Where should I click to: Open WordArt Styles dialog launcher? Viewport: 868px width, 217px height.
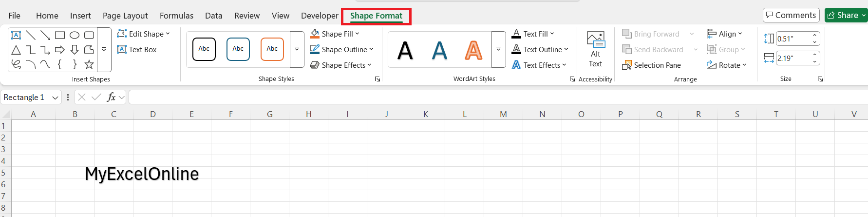[x=572, y=79]
